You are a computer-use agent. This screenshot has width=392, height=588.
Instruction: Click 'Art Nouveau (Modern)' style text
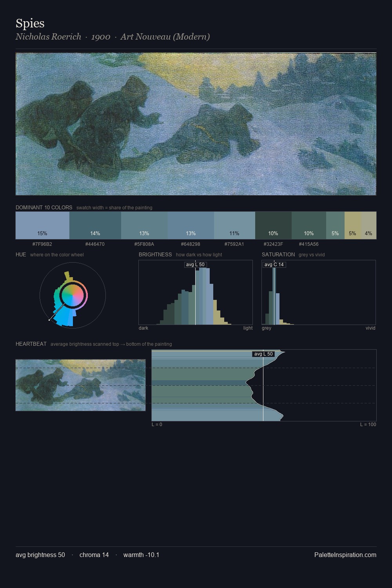(165, 37)
